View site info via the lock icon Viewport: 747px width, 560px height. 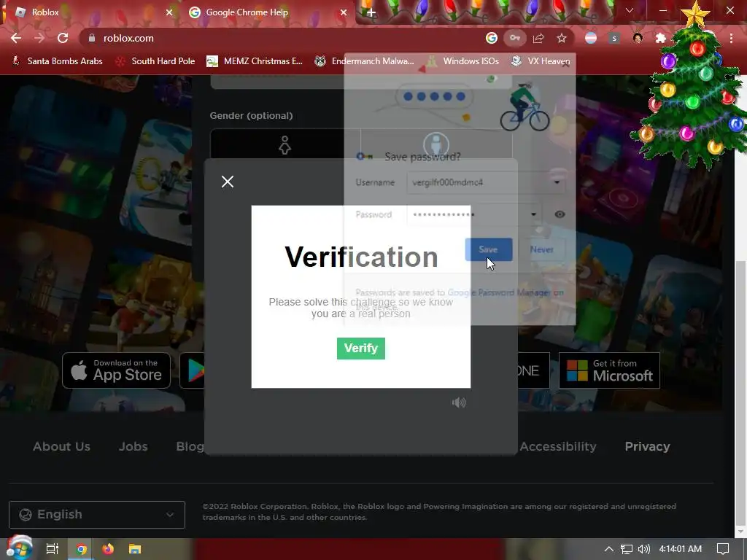click(x=92, y=38)
